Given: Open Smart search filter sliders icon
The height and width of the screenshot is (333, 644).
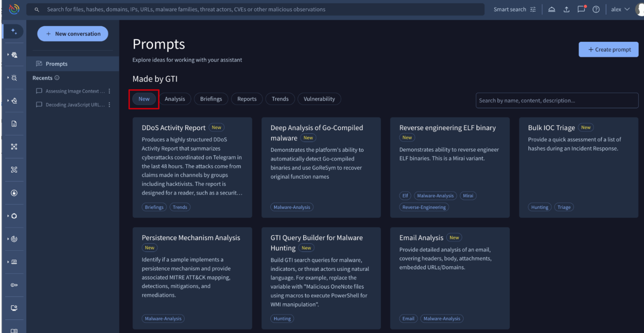Looking at the screenshot, I should tap(533, 9).
